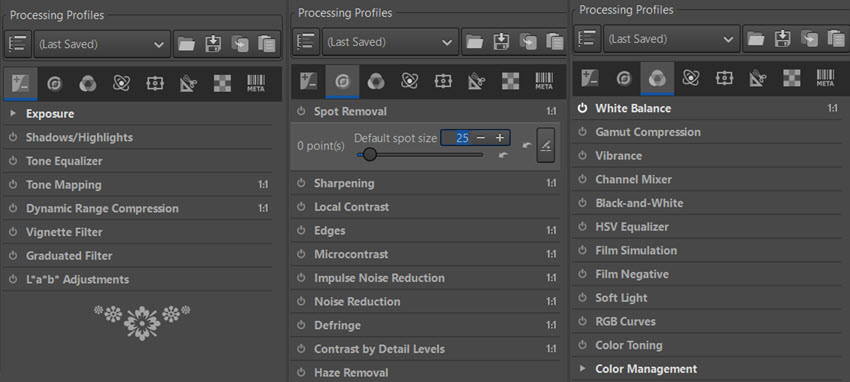This screenshot has height=382, width=850.
Task: Enable the Vibrance power toggle
Action: point(583,156)
